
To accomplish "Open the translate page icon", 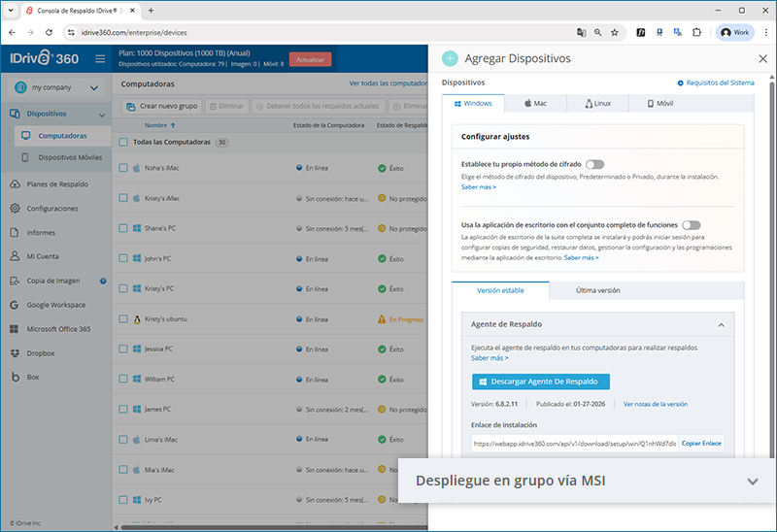I will click(x=581, y=33).
